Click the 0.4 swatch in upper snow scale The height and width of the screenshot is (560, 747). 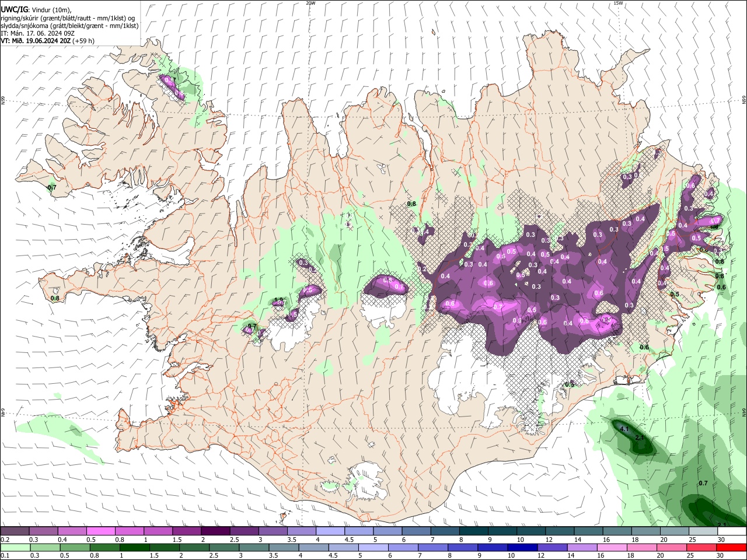click(72, 531)
